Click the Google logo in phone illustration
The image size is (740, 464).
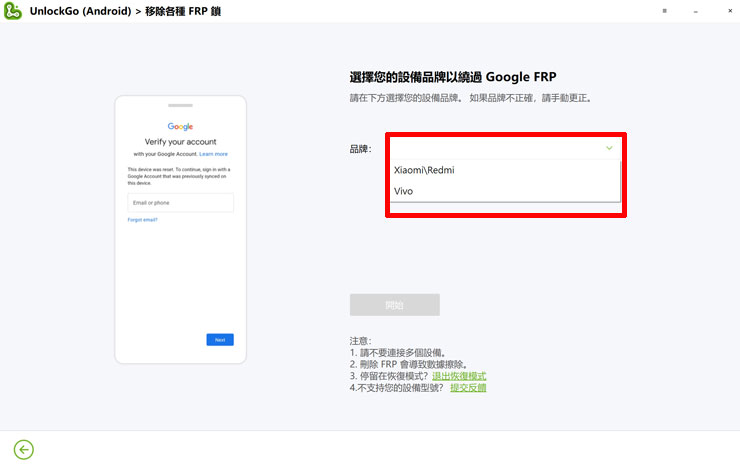[x=180, y=127]
